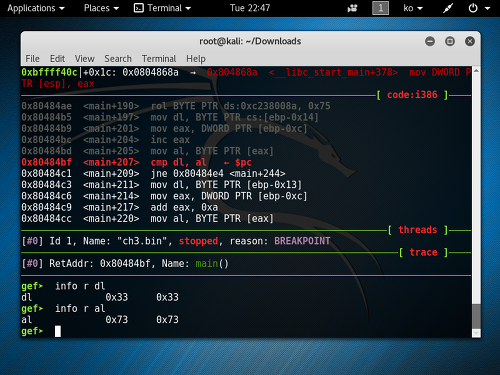Click the last gef prompt cursor

[58, 331]
